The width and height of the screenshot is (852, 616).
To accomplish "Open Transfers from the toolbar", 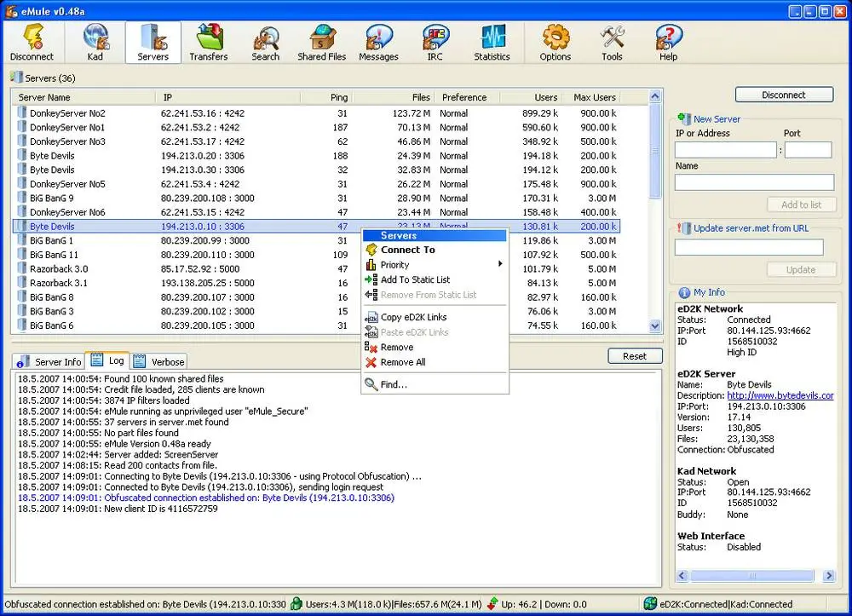I will pyautogui.click(x=209, y=43).
